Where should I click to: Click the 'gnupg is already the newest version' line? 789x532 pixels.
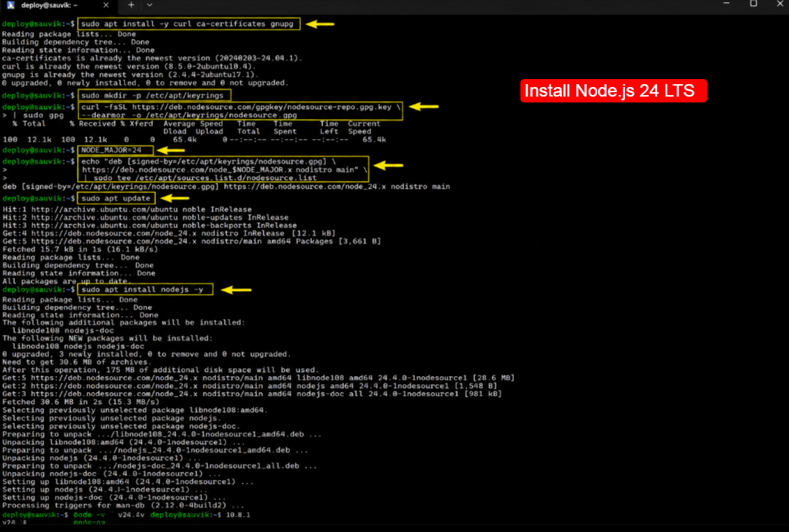131,75
